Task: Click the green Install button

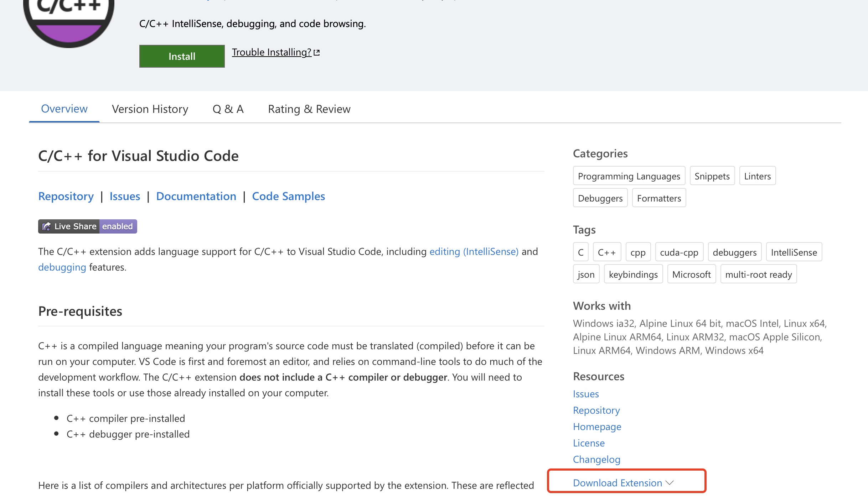Action: point(182,56)
